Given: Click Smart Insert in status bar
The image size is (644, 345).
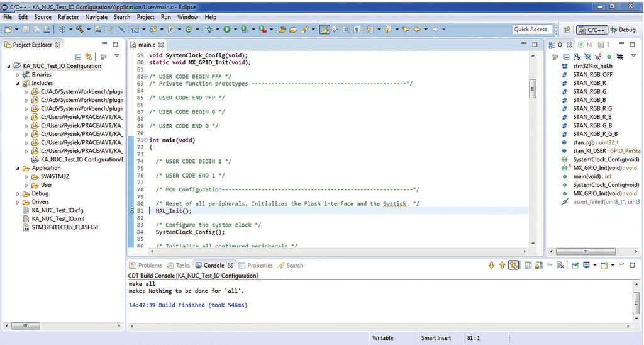Looking at the screenshot, I should pos(436,337).
